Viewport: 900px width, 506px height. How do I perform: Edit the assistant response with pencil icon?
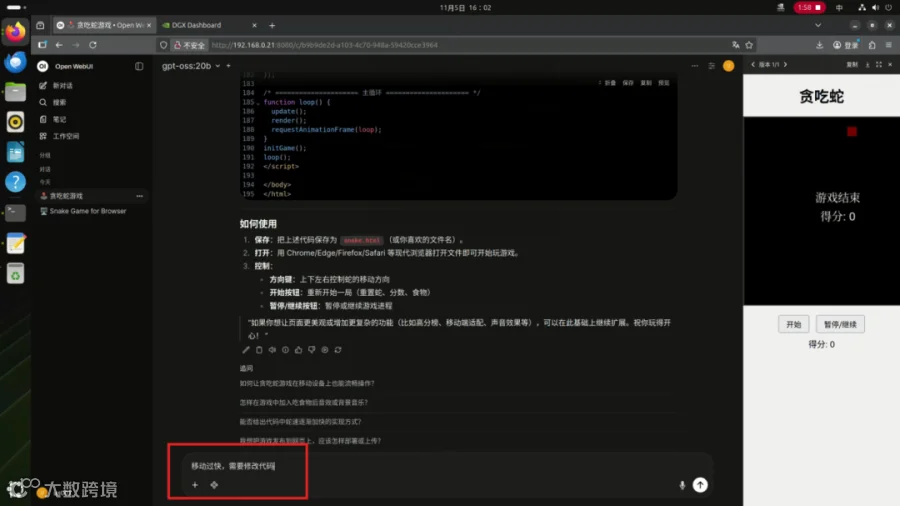coord(246,350)
